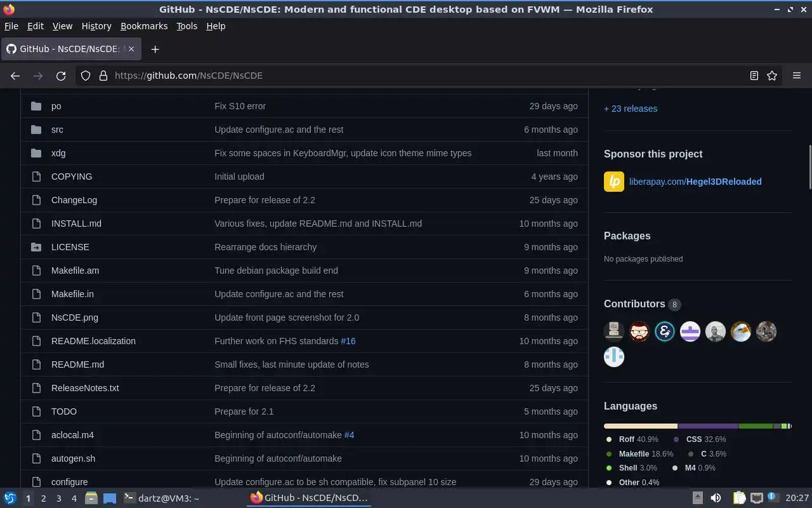The width and height of the screenshot is (812, 508).
Task: Open the eagle contributor avatar
Action: pos(741,331)
